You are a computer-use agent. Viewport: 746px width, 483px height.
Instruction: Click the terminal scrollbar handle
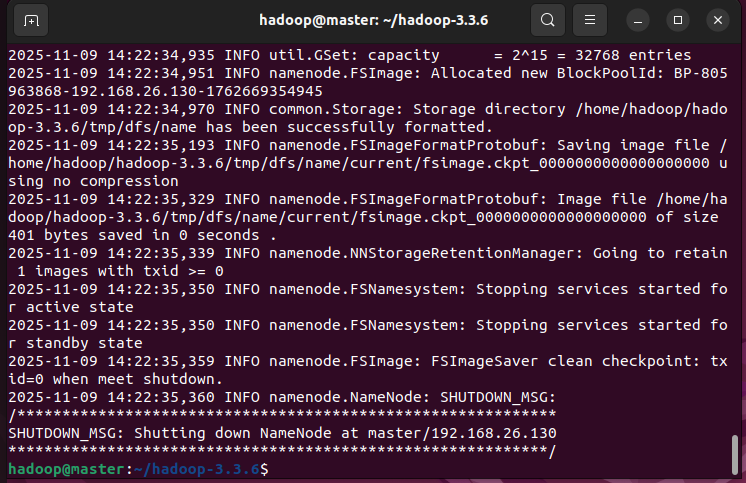tap(735, 454)
